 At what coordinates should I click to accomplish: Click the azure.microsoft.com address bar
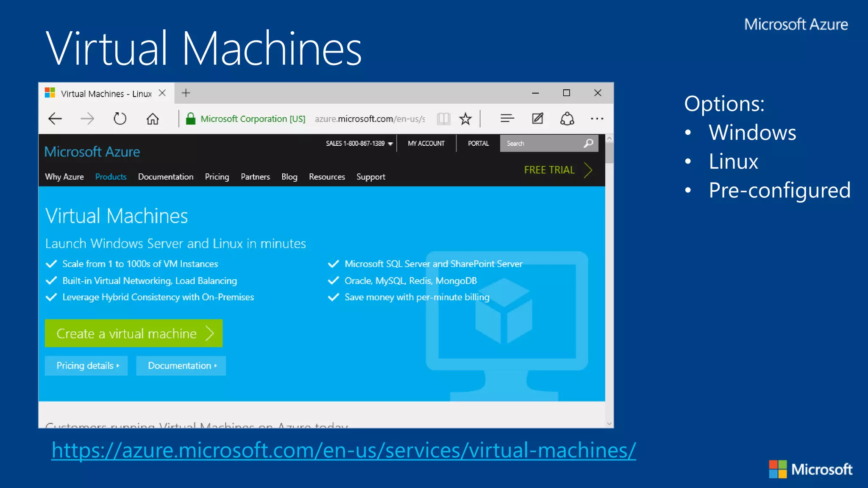[370, 119]
